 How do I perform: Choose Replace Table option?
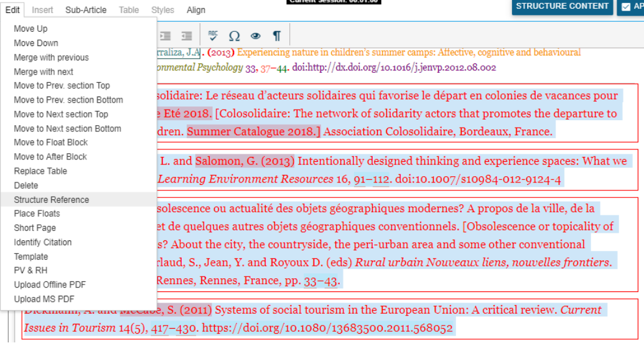(78, 171)
